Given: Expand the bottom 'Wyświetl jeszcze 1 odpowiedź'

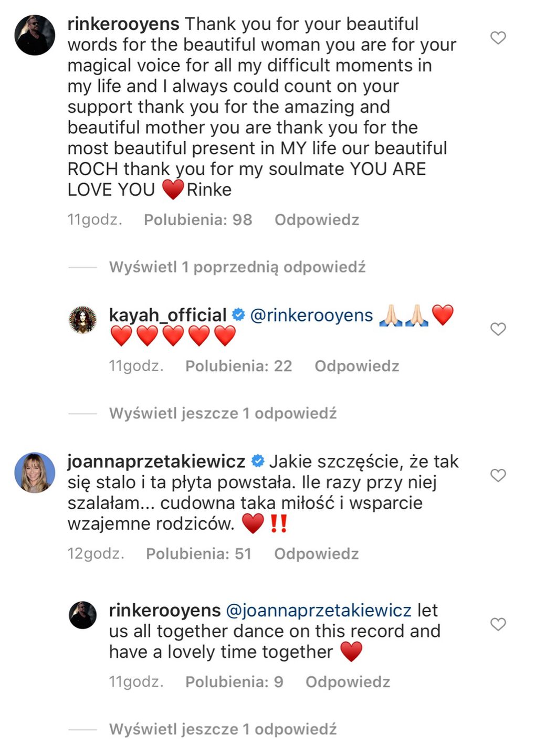Looking at the screenshot, I should [x=223, y=729].
